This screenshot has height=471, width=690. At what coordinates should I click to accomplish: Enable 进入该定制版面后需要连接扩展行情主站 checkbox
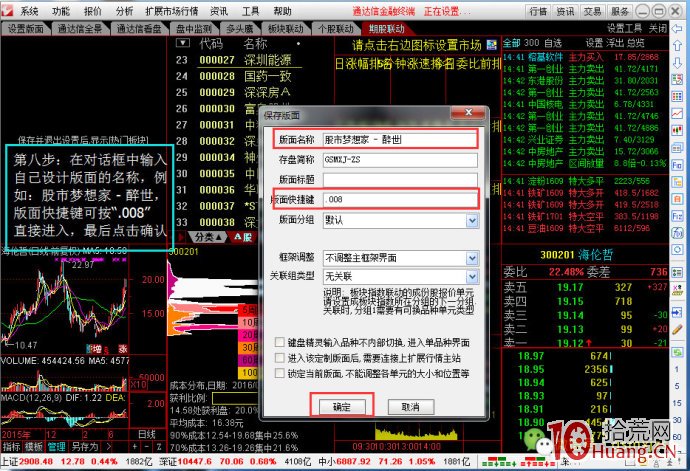(x=279, y=357)
